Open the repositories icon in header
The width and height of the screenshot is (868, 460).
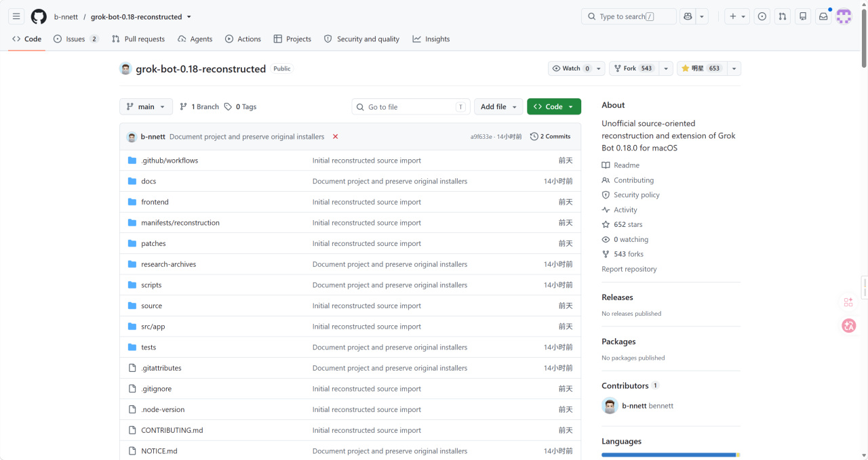(803, 16)
